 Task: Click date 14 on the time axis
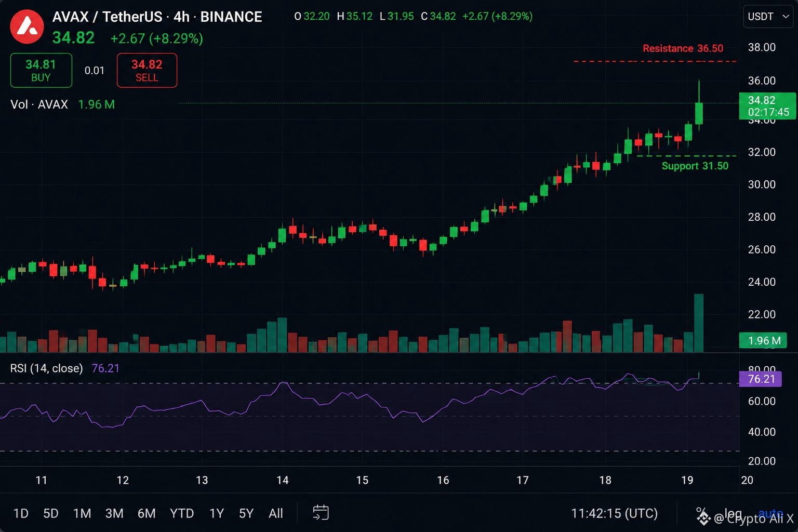[283, 480]
